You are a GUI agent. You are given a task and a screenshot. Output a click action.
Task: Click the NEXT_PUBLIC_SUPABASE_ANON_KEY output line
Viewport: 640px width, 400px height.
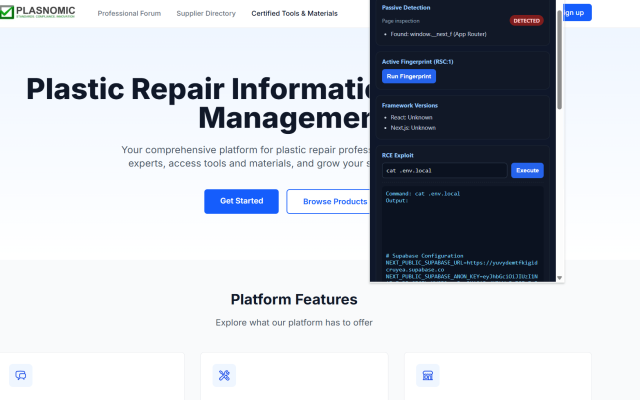click(462, 276)
